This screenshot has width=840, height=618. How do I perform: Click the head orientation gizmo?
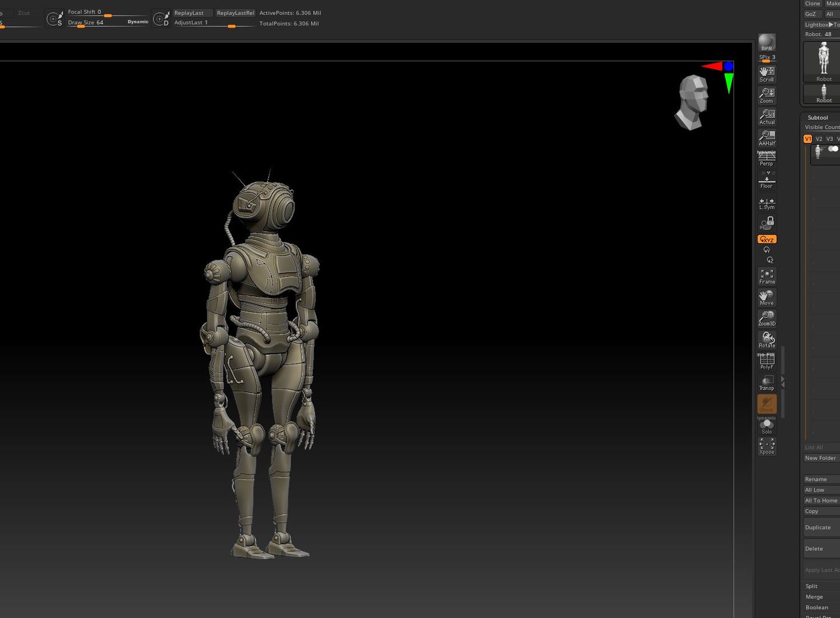coord(693,102)
